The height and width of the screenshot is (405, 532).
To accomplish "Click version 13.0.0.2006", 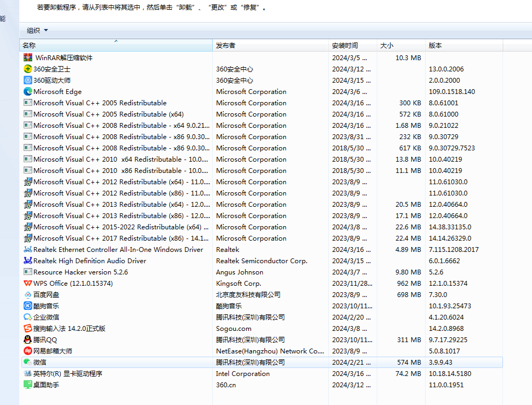I will pyautogui.click(x=446, y=69).
